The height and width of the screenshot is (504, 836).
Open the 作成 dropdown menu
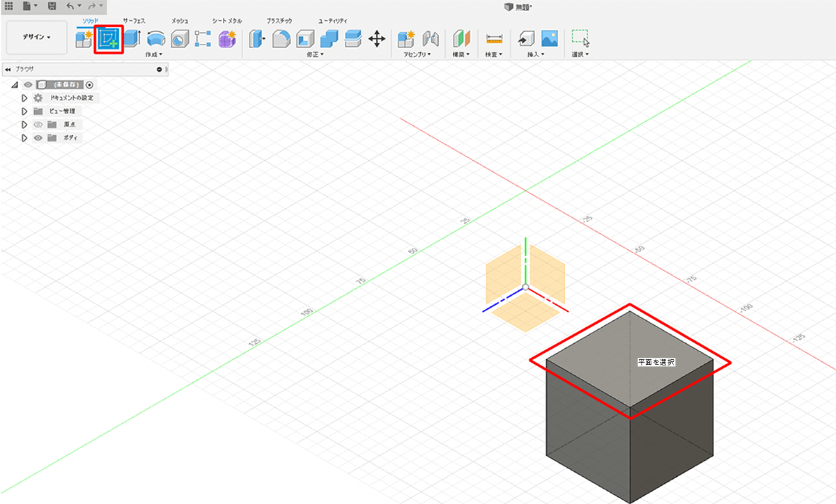(x=154, y=54)
